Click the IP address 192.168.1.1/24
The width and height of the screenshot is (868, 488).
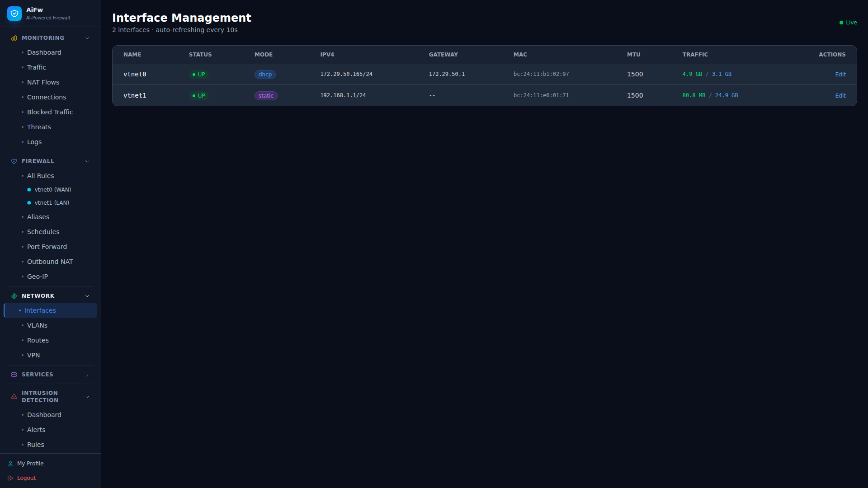point(343,95)
